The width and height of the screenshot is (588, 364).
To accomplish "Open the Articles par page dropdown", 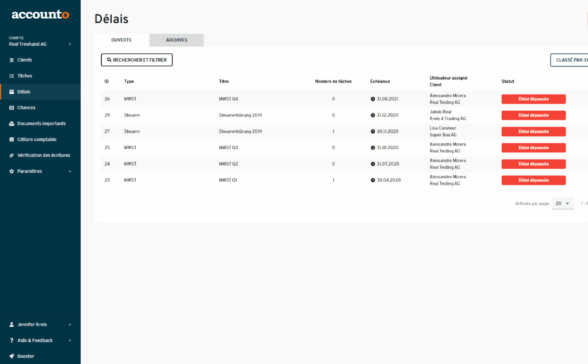I will pos(562,203).
